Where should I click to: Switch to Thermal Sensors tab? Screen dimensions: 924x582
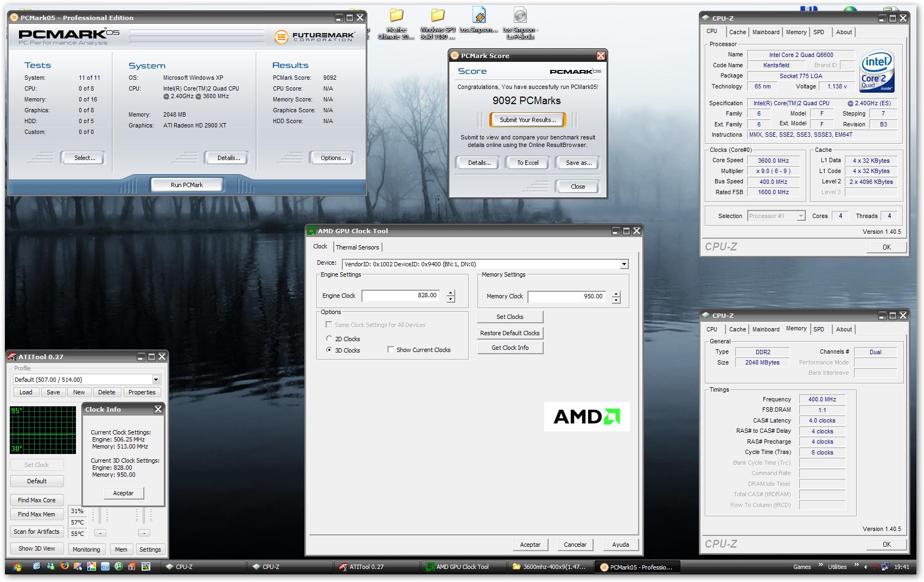coord(358,247)
